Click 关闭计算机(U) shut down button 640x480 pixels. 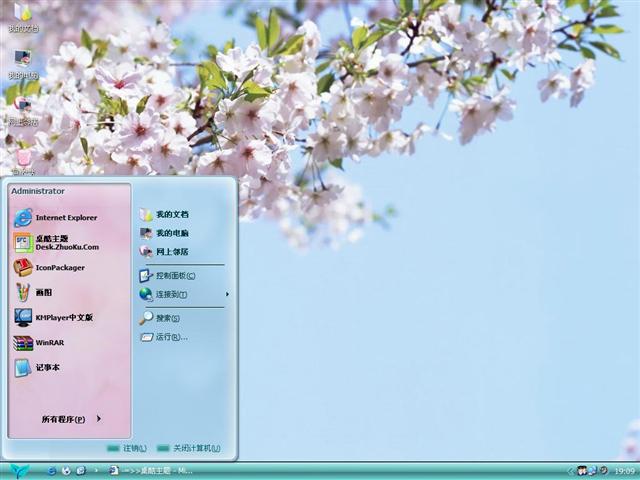[x=189, y=448]
